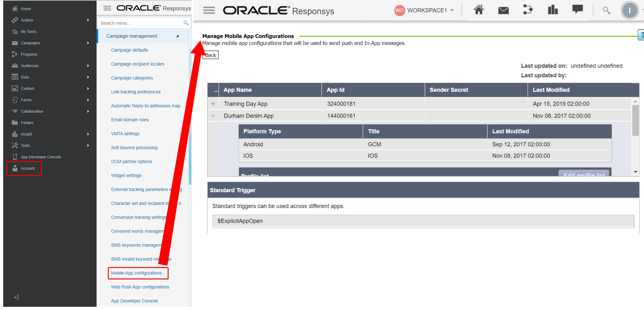Click the Insight bar chart icon
Image resolution: width=644 pixels, height=310 pixels.
click(x=15, y=134)
